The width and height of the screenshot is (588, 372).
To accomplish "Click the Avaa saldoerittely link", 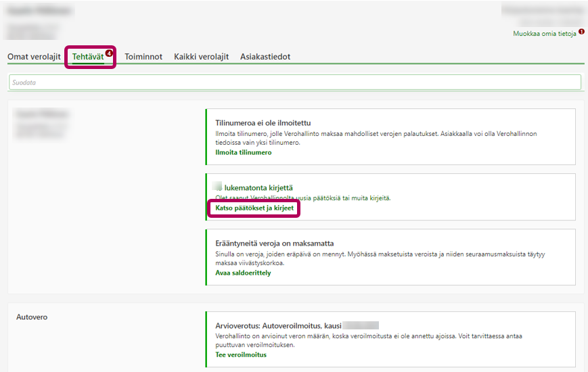I will [243, 273].
